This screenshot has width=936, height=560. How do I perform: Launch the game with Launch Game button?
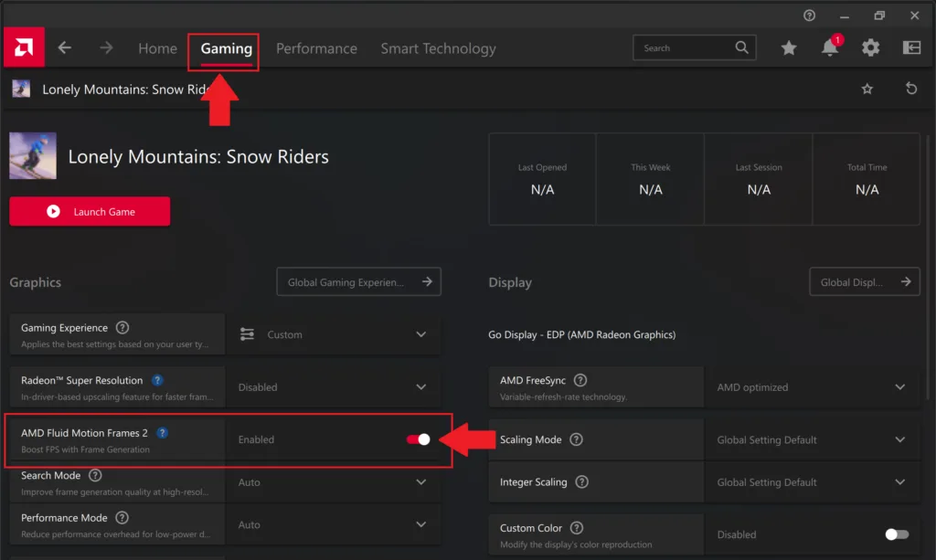[90, 212]
